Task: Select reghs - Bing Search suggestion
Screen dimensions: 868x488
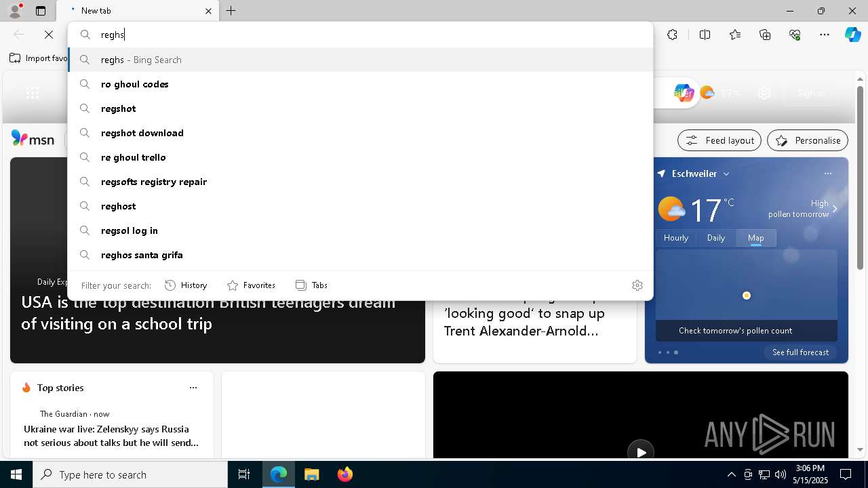Action: point(360,60)
